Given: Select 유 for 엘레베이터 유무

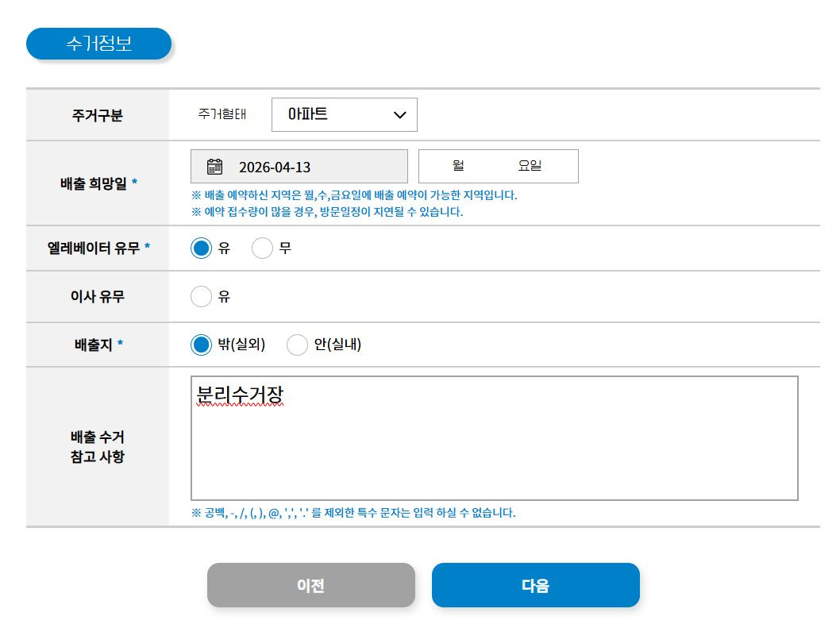Looking at the screenshot, I should pos(202,248).
